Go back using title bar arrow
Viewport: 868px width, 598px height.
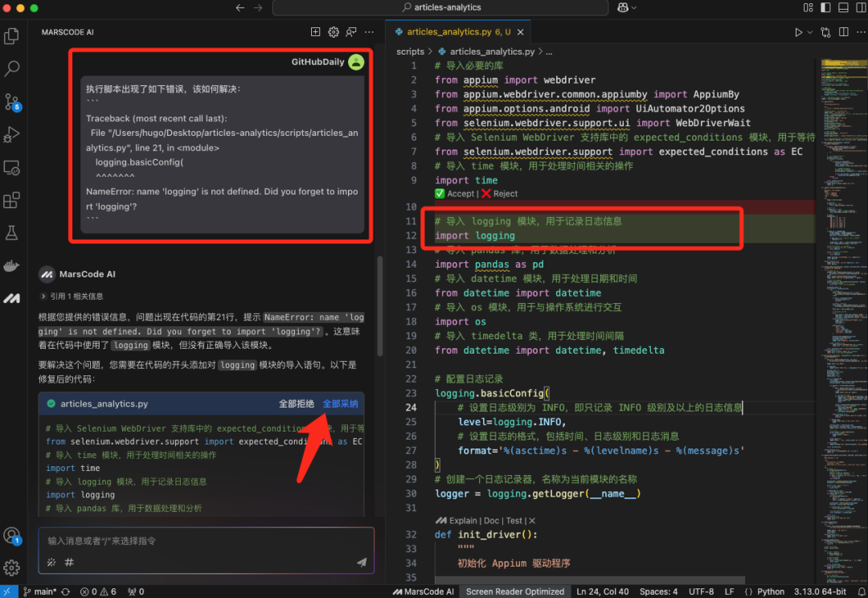(x=240, y=8)
